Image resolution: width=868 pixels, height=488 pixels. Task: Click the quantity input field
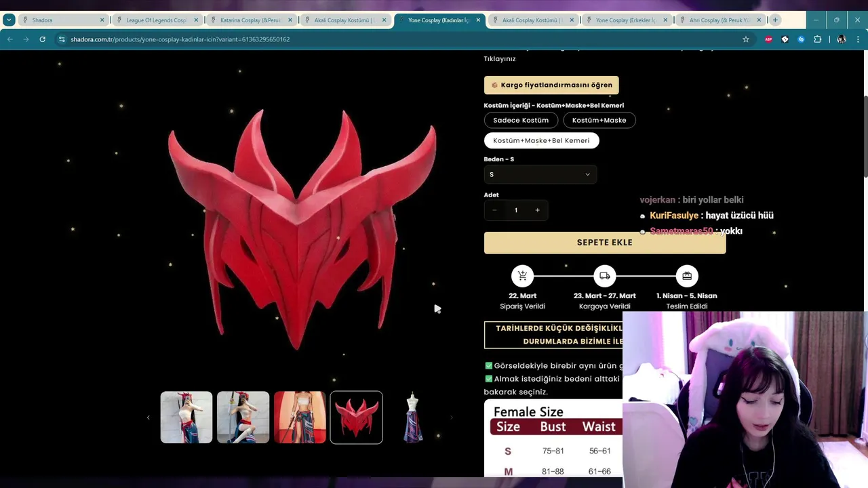point(516,210)
